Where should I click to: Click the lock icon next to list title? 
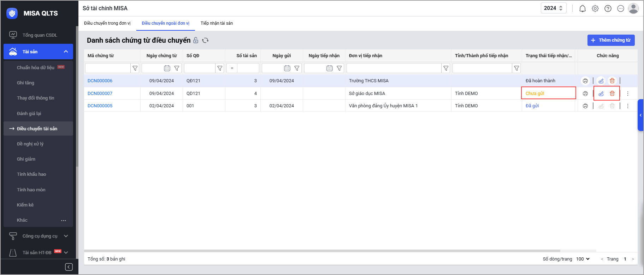(196, 41)
